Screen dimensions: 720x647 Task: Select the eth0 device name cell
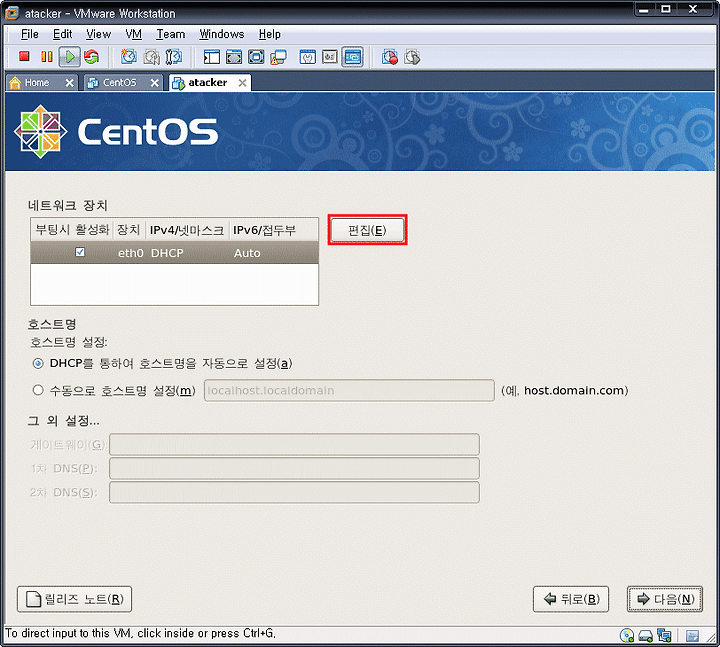tap(131, 253)
